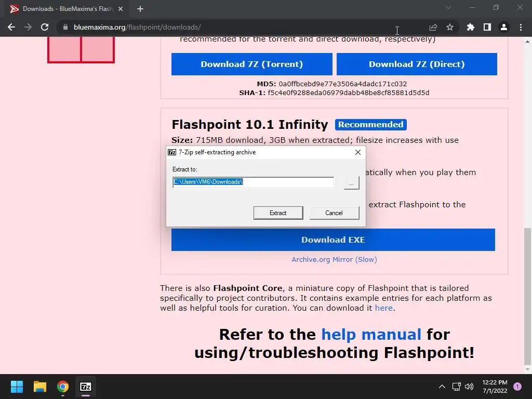Click the network tray icon
The height and width of the screenshot is (399, 532).
tap(456, 387)
